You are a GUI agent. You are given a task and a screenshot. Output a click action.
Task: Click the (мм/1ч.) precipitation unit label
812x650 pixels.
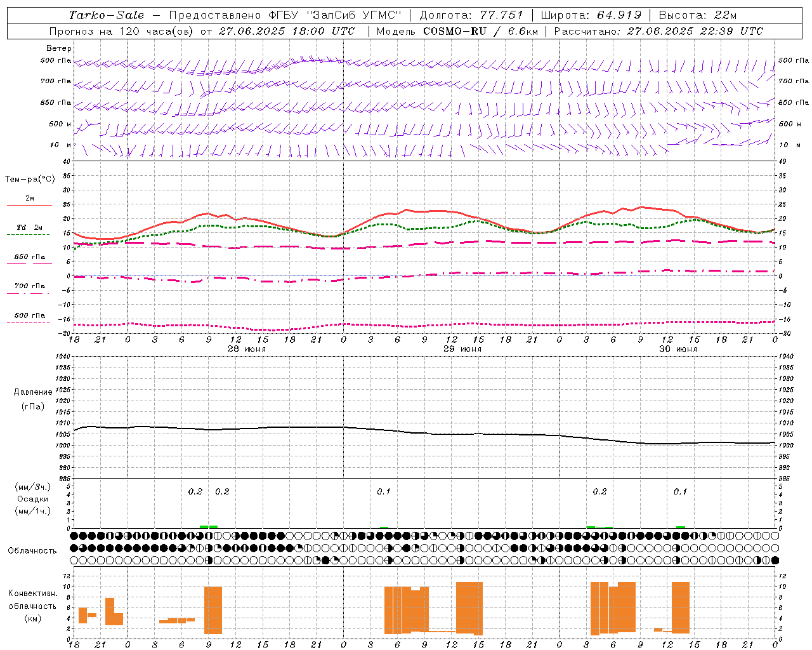(x=33, y=511)
